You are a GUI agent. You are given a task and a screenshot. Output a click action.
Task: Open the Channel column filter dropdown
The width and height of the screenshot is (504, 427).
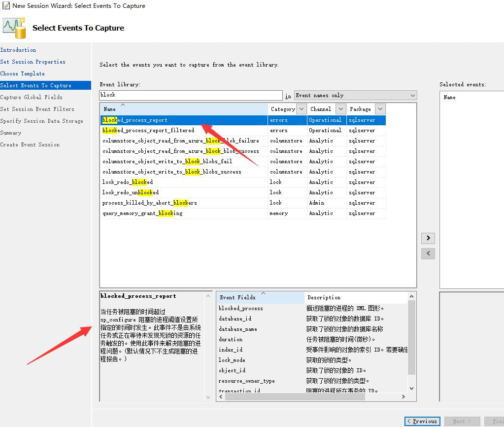(x=341, y=109)
